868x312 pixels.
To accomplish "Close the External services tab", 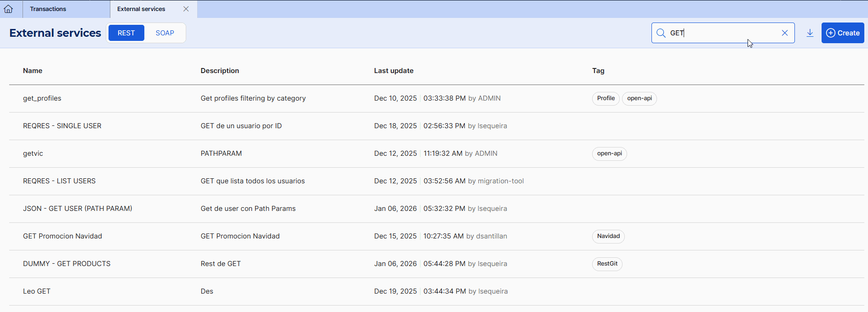I will click(x=186, y=9).
